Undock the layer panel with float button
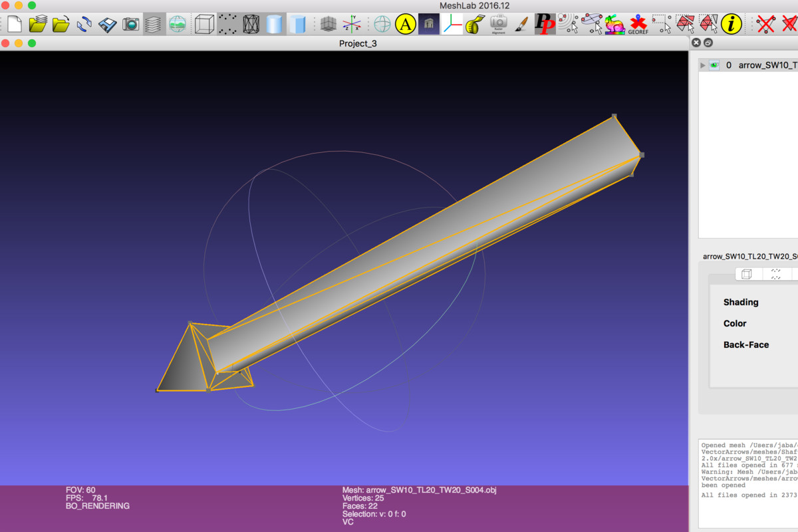Screen dimensions: 798x532 708,43
